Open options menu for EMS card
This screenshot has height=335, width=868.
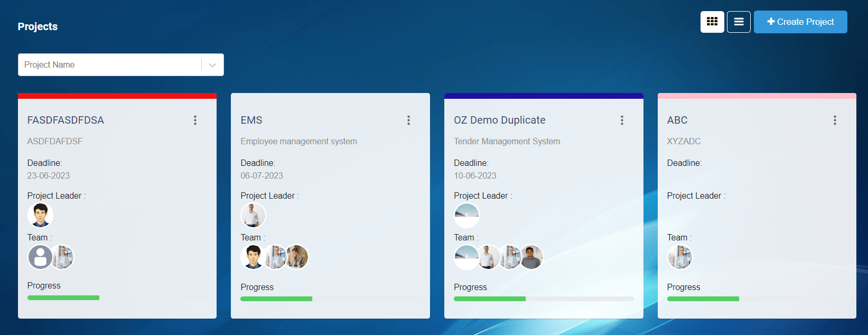coord(408,120)
